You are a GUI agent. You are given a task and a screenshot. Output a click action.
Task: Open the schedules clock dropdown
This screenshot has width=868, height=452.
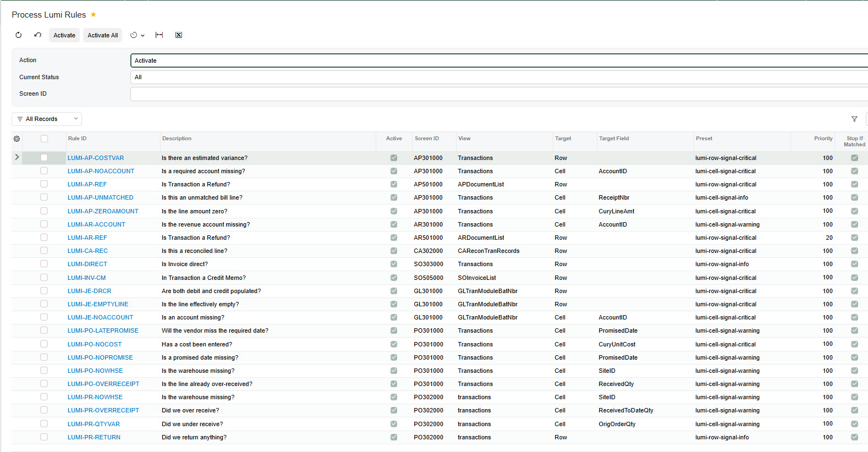coord(138,35)
